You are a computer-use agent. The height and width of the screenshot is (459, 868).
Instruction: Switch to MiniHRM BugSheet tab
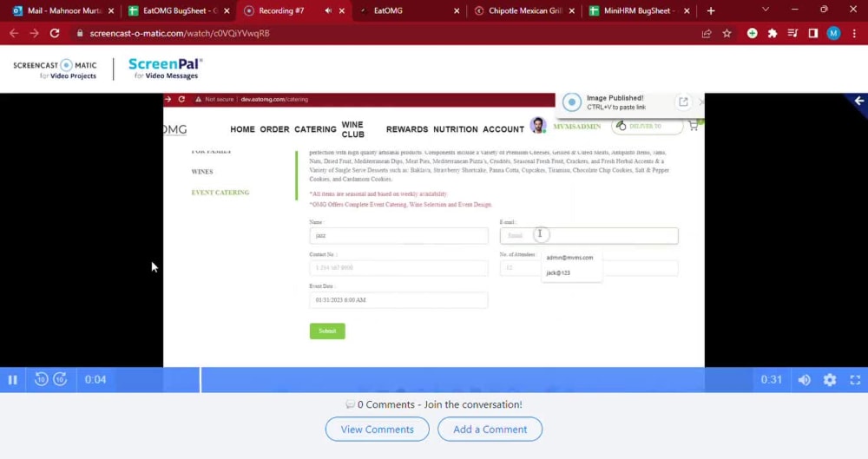pos(640,10)
